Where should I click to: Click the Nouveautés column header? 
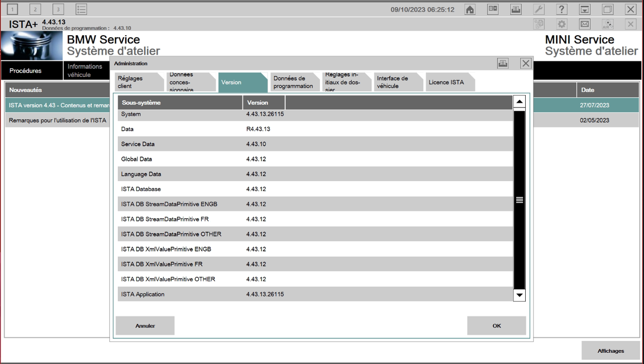pos(57,90)
